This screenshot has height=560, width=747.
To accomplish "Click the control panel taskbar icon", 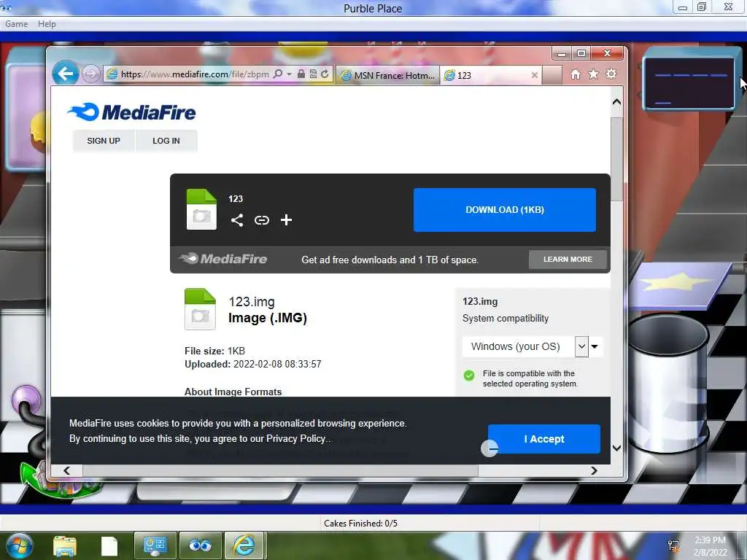I will (x=155, y=545).
